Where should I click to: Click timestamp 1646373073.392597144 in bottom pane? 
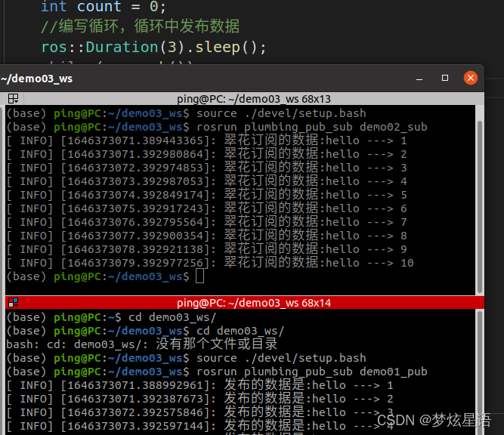[135, 426]
